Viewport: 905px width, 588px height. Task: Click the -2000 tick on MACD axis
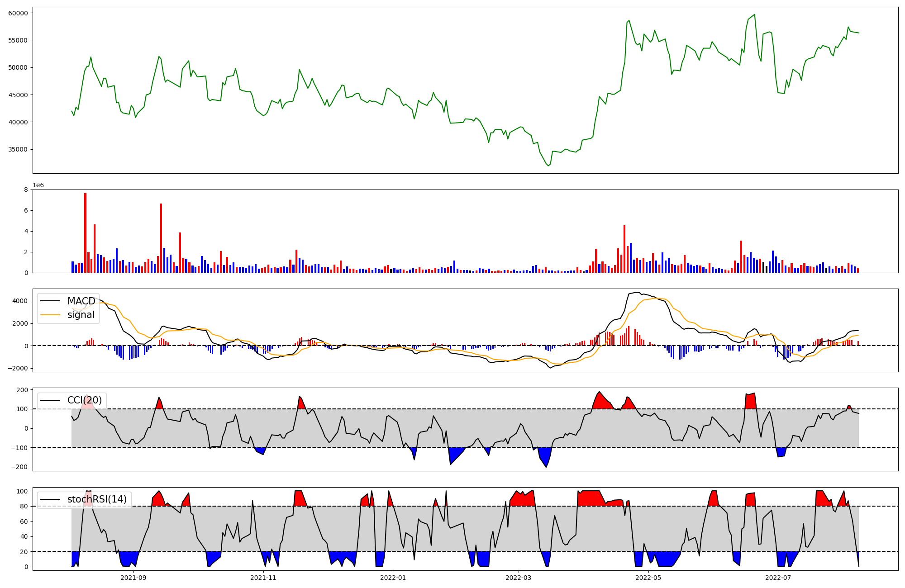coord(18,368)
